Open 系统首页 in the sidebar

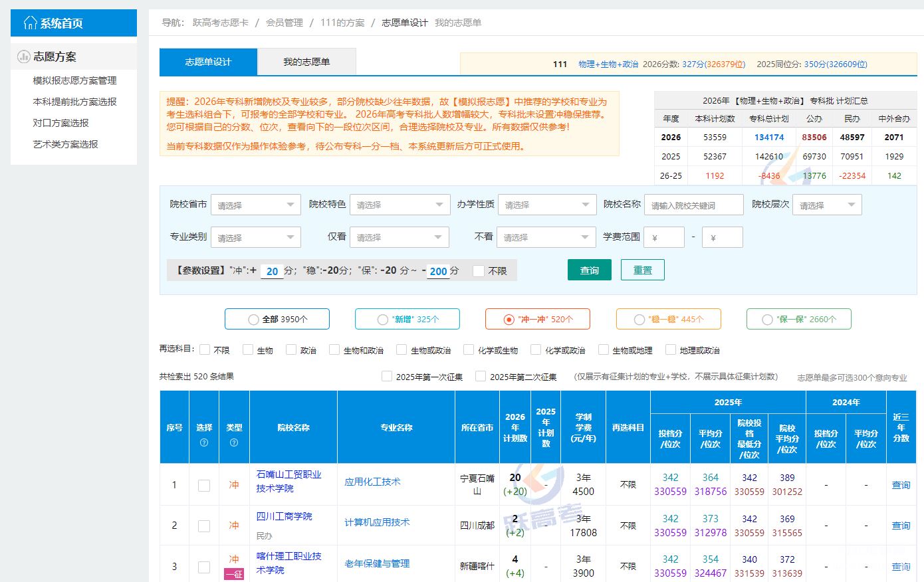tap(74, 23)
